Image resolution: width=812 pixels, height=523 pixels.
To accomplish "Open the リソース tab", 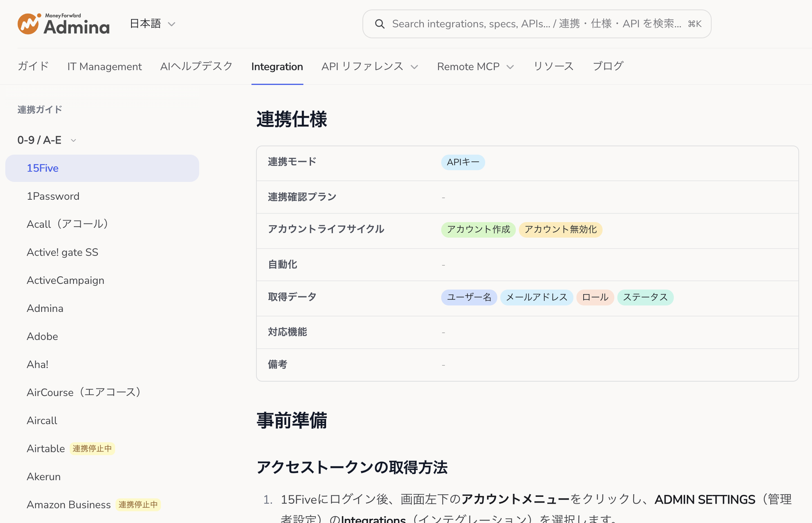I will pos(553,66).
